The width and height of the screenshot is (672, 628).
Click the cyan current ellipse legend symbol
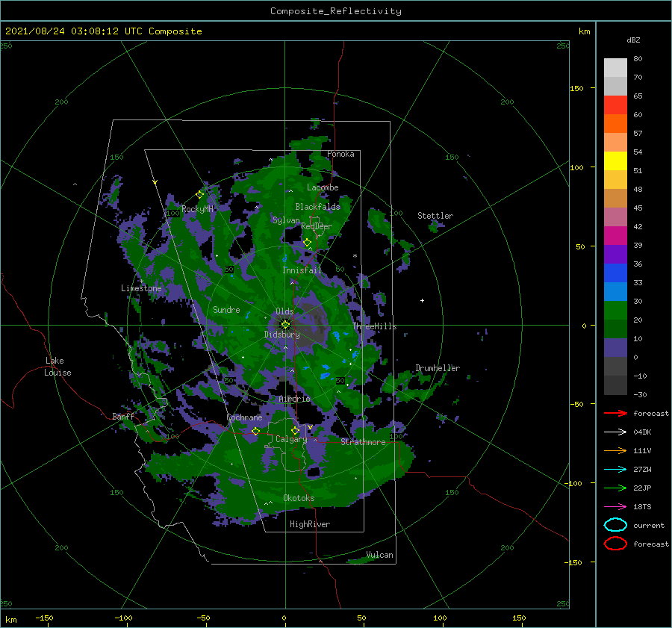point(615,525)
